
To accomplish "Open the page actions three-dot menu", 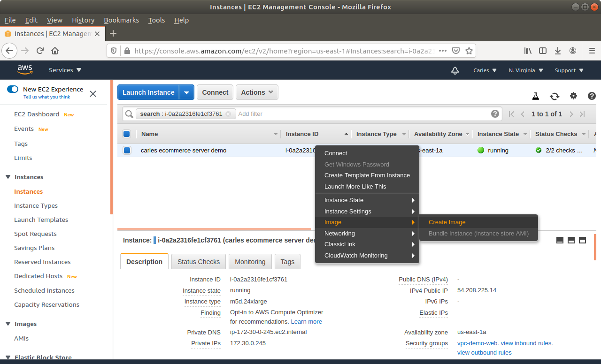I will 443,51.
